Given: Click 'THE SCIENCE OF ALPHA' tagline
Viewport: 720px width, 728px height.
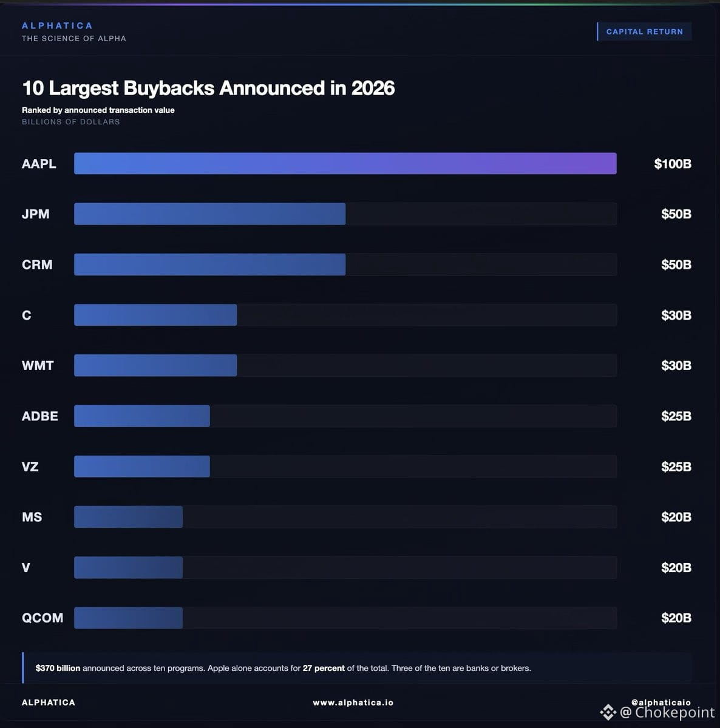Looking at the screenshot, I should (74, 38).
